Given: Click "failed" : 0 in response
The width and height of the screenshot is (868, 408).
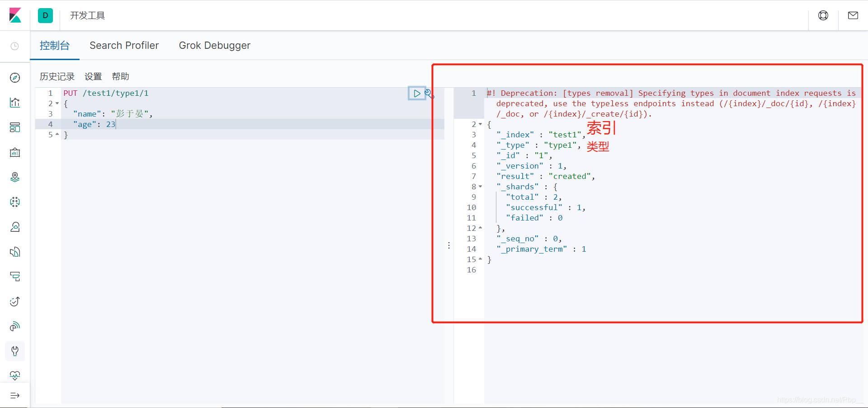Looking at the screenshot, I should tap(534, 218).
